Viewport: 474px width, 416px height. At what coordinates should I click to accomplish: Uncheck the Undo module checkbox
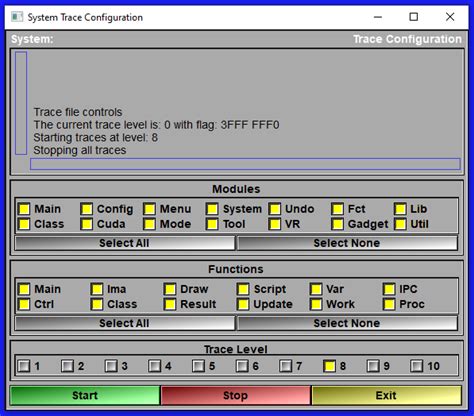point(275,209)
